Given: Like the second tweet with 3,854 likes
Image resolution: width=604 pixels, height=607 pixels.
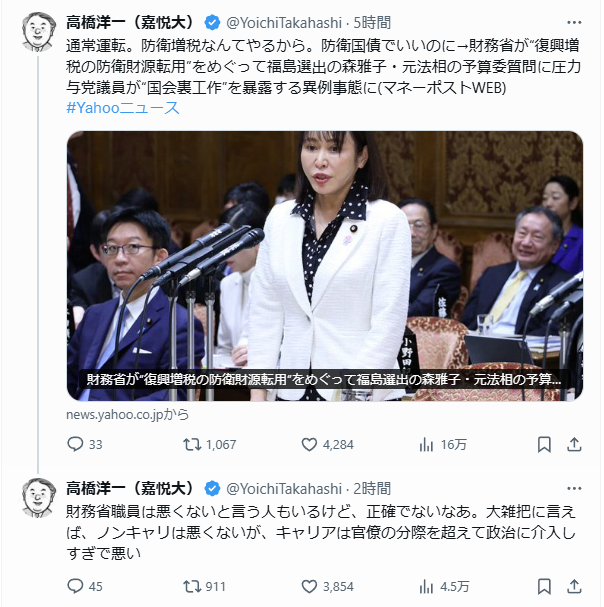Looking at the screenshot, I should tap(327, 586).
